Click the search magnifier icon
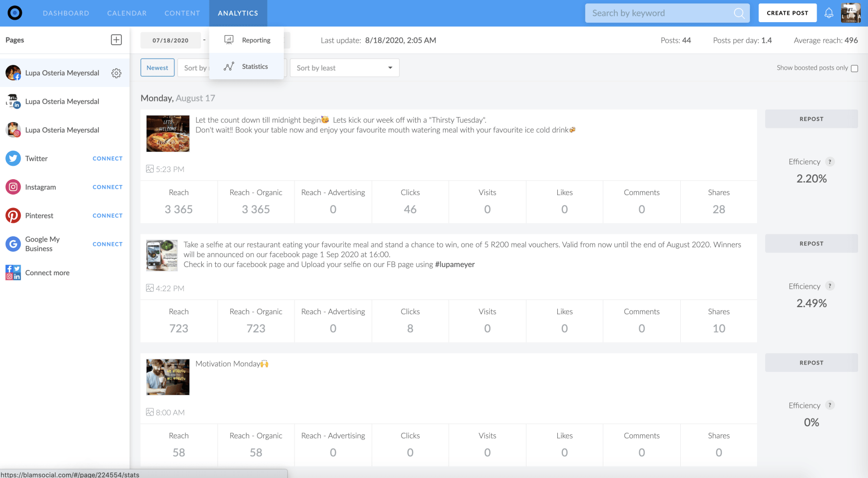This screenshot has width=868, height=478. pyautogui.click(x=739, y=13)
